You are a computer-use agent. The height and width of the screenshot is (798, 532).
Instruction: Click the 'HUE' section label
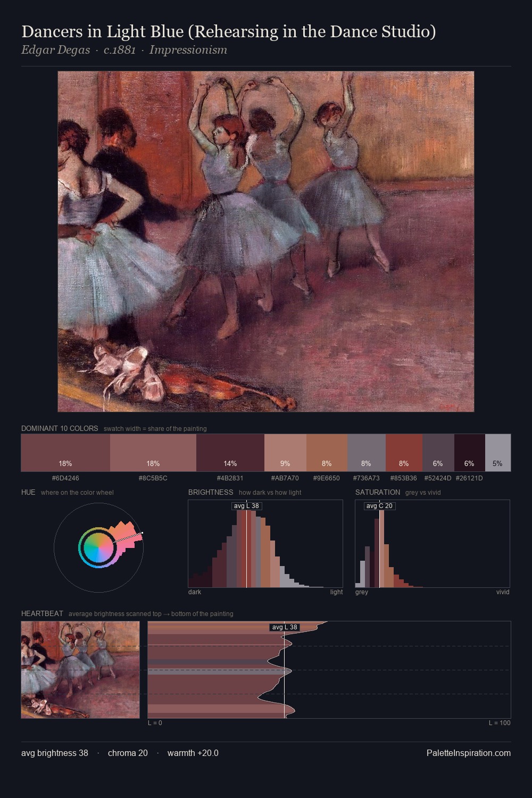coord(28,492)
